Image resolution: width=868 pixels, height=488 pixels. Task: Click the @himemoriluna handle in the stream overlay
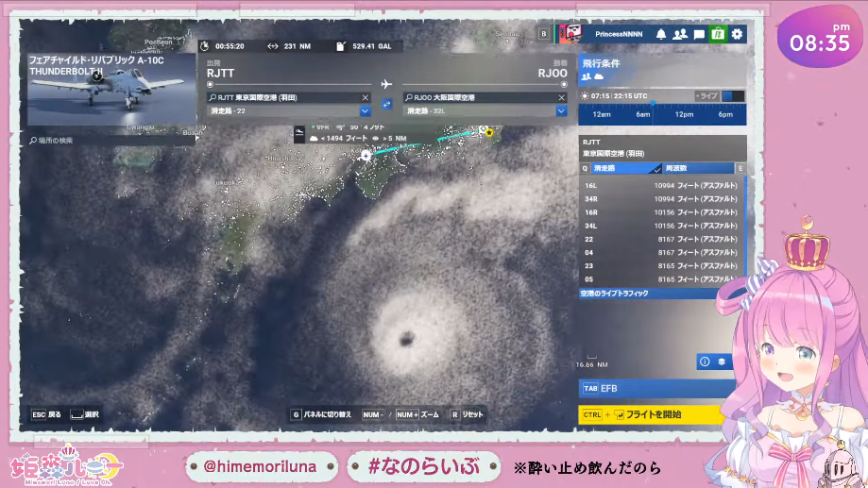tap(260, 466)
